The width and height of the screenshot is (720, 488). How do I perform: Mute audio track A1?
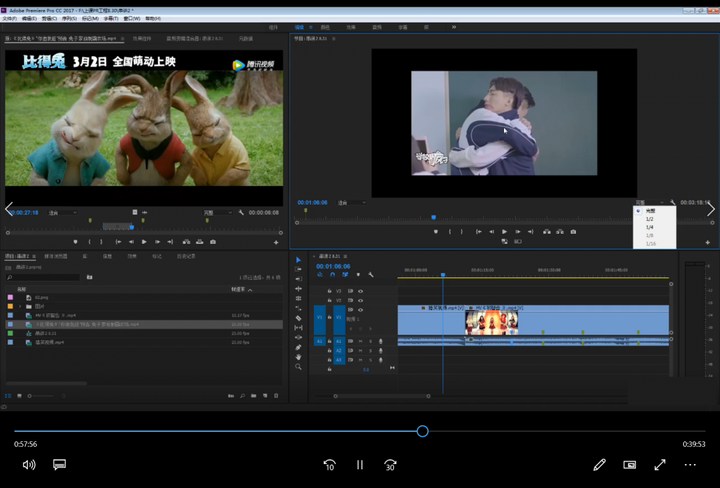[x=360, y=341]
